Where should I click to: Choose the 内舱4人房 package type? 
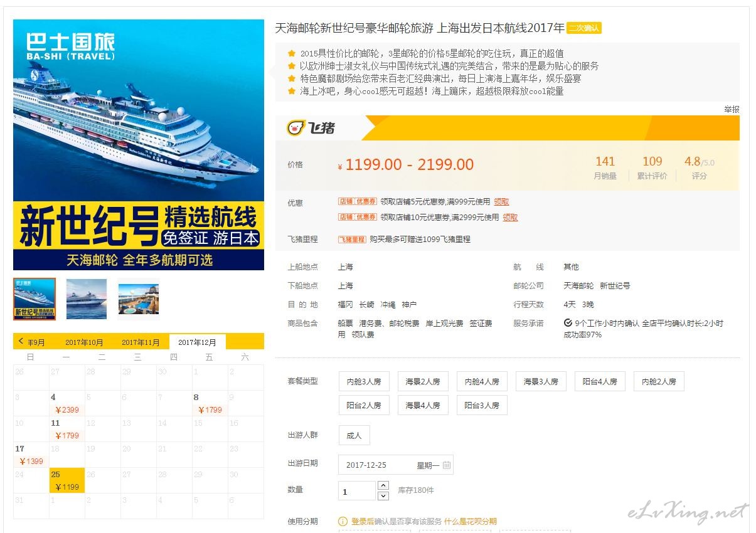[x=482, y=381]
